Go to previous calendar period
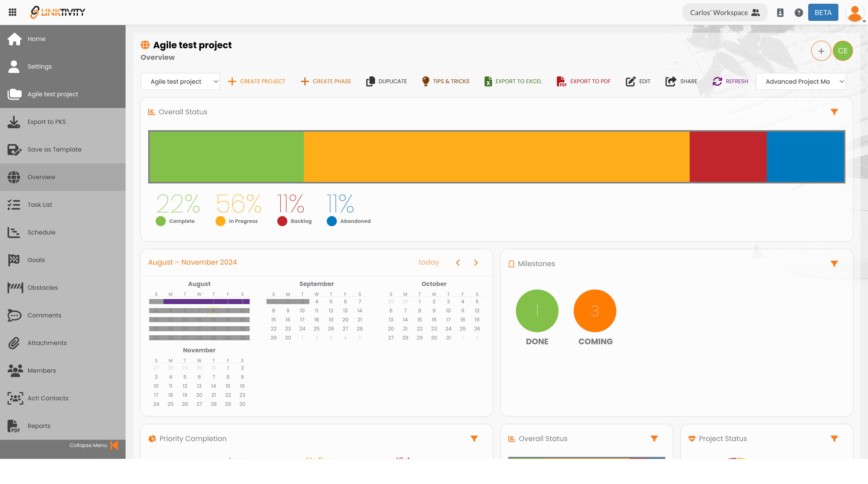The width and height of the screenshot is (868, 484). click(458, 263)
